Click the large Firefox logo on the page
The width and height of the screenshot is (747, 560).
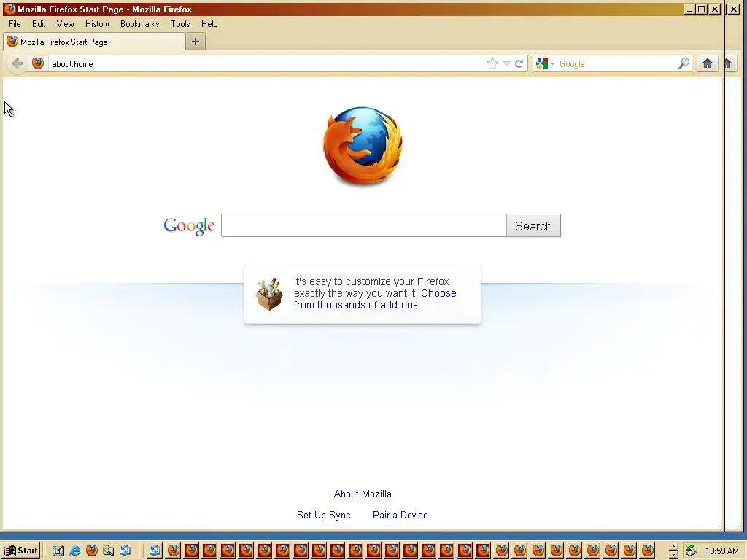point(363,146)
